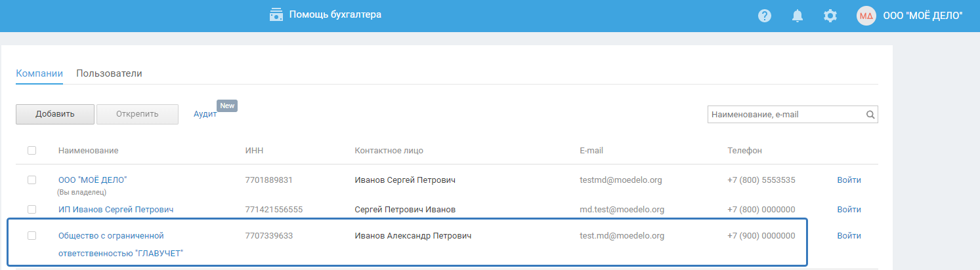Select the Компании tab
This screenshot has width=980, height=270.
(x=39, y=73)
